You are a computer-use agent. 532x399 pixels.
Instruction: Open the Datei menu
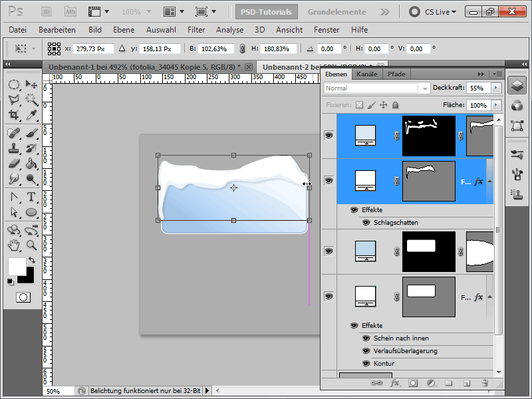point(18,30)
